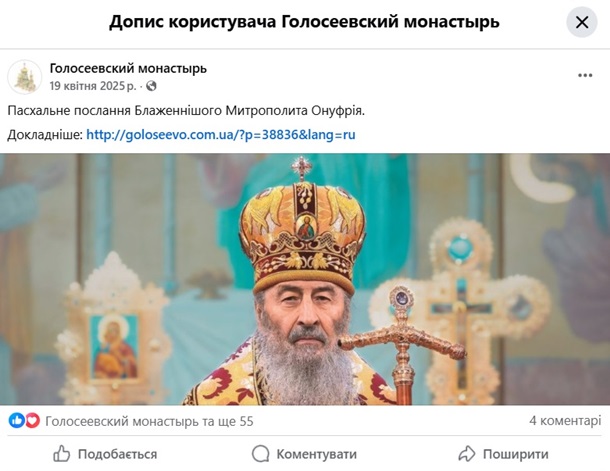
Task: Open the three-dot post options menu
Action: click(585, 75)
